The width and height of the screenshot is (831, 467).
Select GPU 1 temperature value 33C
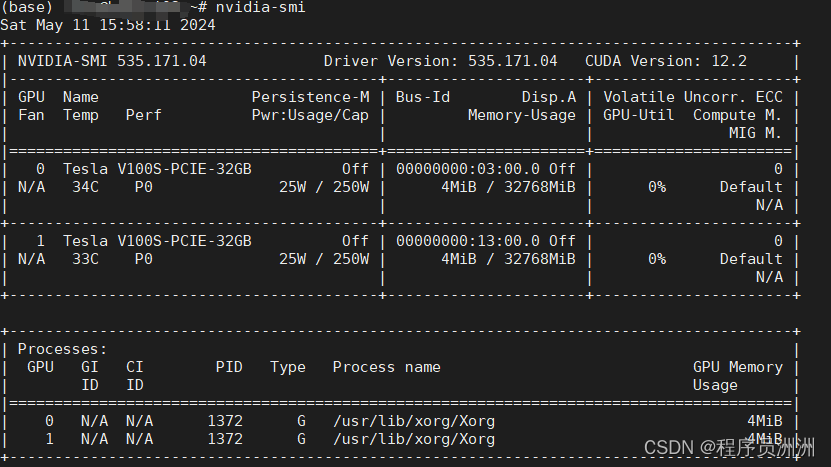click(x=85, y=259)
